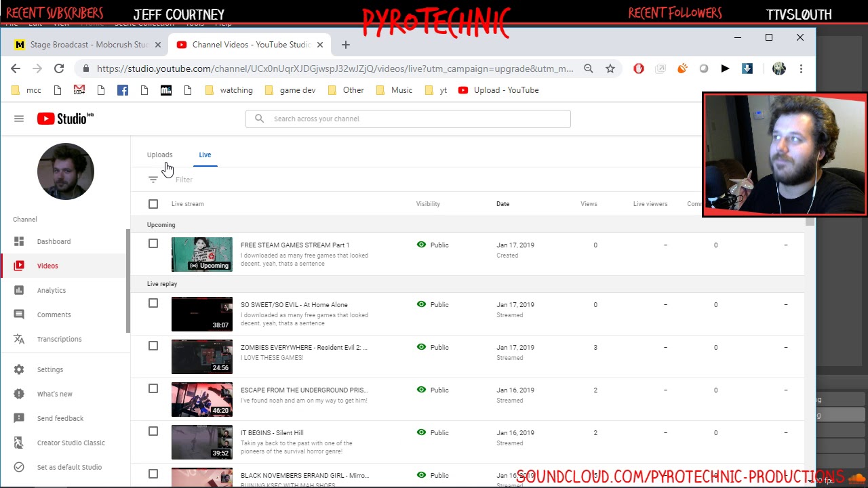The height and width of the screenshot is (488, 868).
Task: Click Public visibility of FREE STEAM GAMES
Action: coord(433,245)
